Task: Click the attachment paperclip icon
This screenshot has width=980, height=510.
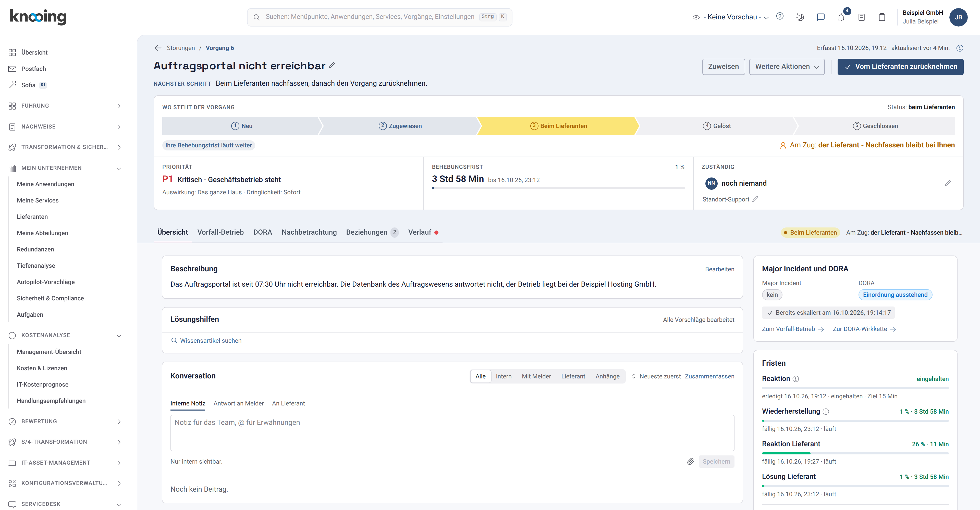Action: [691, 461]
